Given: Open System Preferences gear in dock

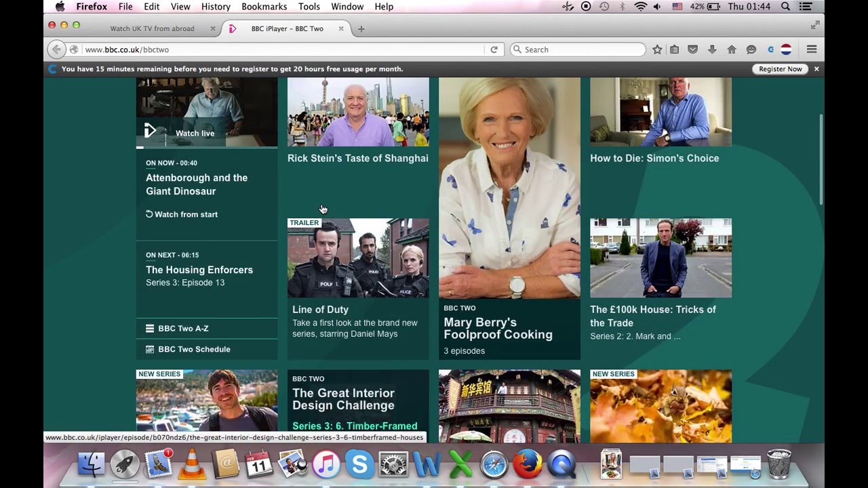Looking at the screenshot, I should tap(393, 465).
